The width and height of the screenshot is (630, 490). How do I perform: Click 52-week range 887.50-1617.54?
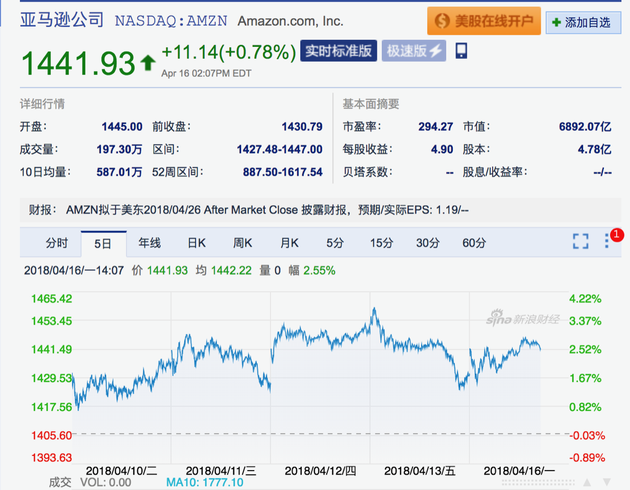click(x=283, y=172)
